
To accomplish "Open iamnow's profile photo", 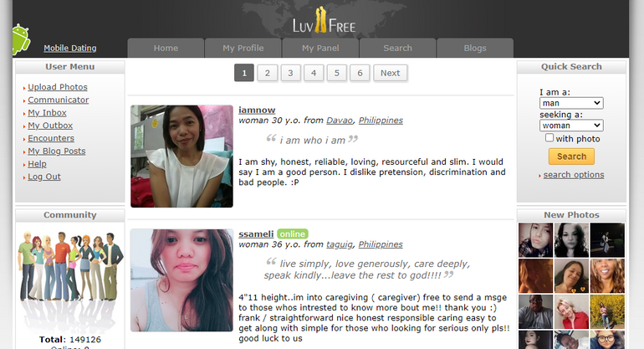I will coord(181,157).
